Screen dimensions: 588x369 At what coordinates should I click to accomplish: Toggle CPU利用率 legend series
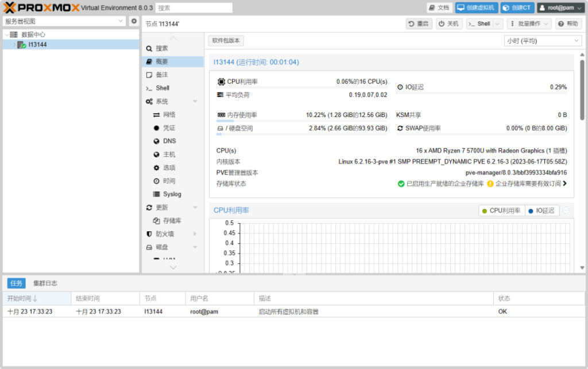coord(501,211)
